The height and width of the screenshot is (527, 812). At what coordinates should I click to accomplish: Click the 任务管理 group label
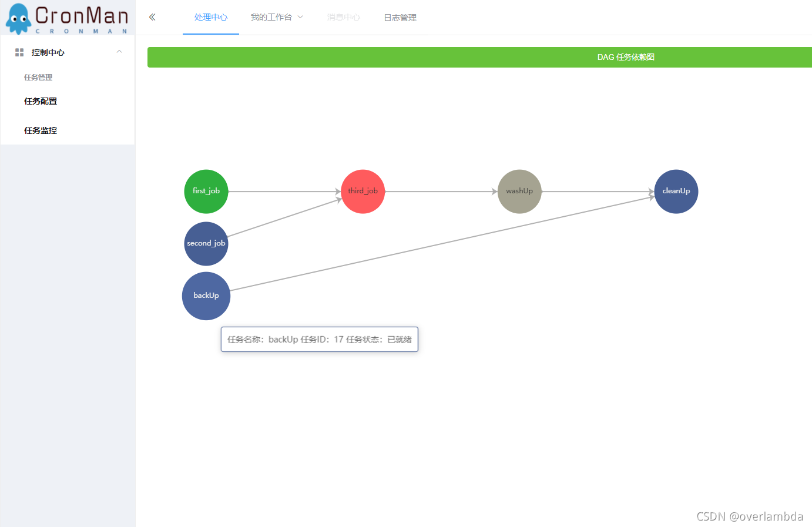tap(38, 77)
